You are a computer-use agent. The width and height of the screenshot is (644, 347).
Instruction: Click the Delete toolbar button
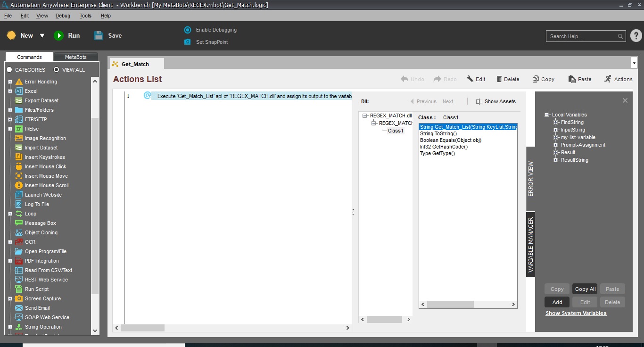coord(508,79)
